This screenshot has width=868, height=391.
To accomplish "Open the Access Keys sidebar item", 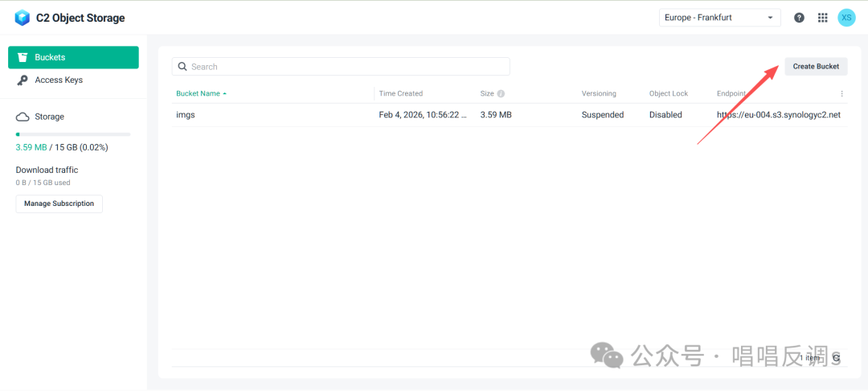I will coord(59,80).
